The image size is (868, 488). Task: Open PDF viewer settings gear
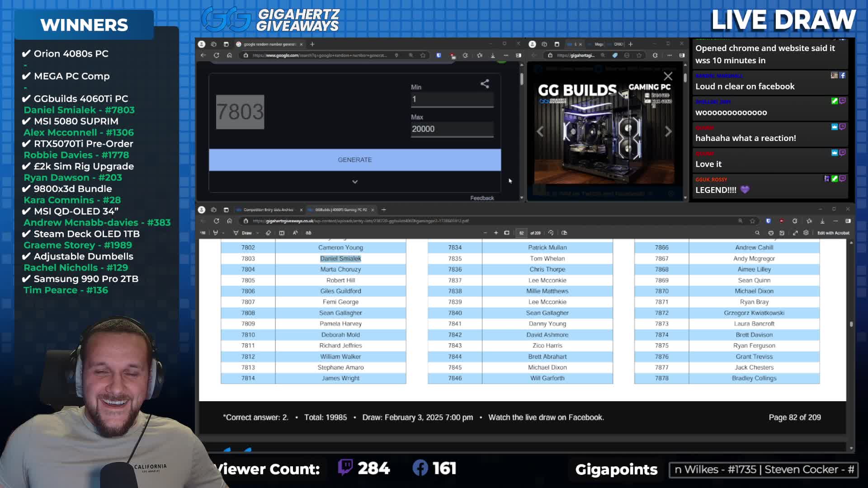pyautogui.click(x=806, y=233)
